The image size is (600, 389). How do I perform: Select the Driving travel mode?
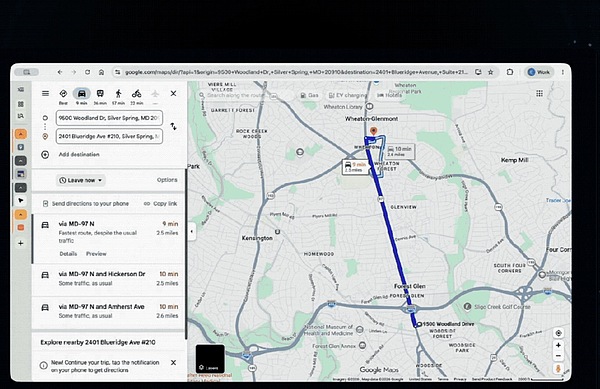point(82,96)
